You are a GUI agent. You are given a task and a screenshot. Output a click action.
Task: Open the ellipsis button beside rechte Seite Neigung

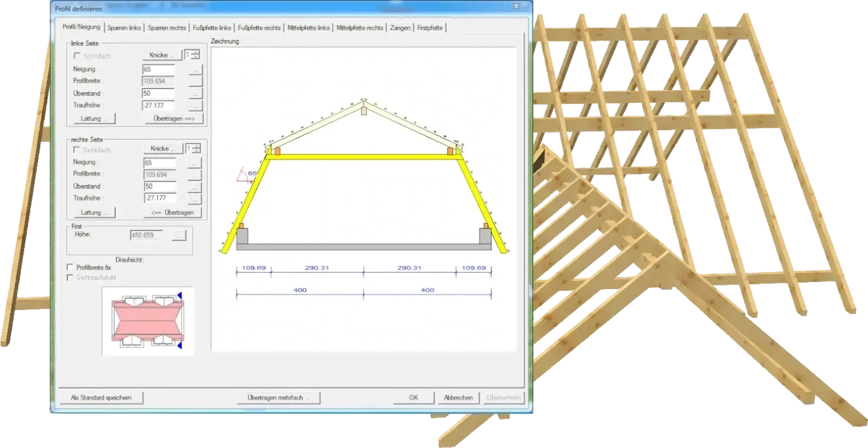(x=194, y=163)
